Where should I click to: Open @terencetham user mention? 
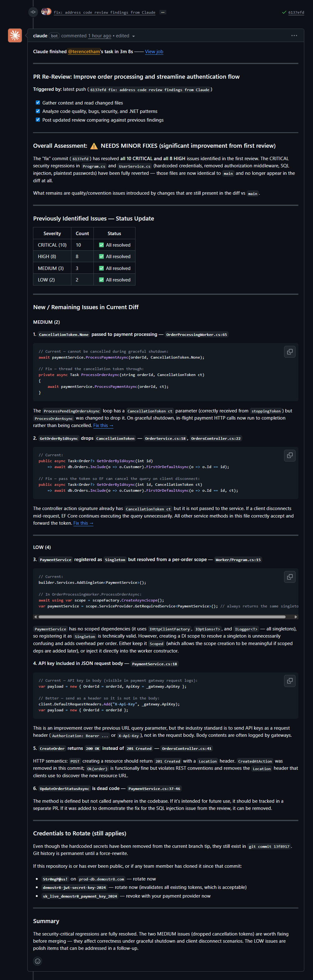84,52
